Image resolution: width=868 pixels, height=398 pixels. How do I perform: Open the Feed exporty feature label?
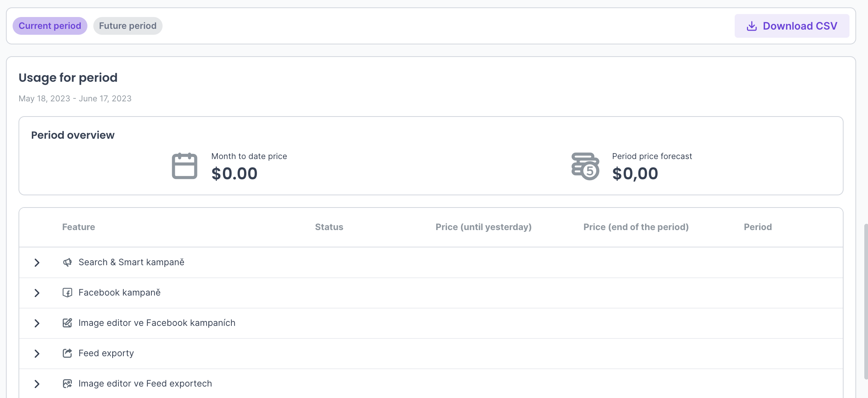(x=106, y=353)
